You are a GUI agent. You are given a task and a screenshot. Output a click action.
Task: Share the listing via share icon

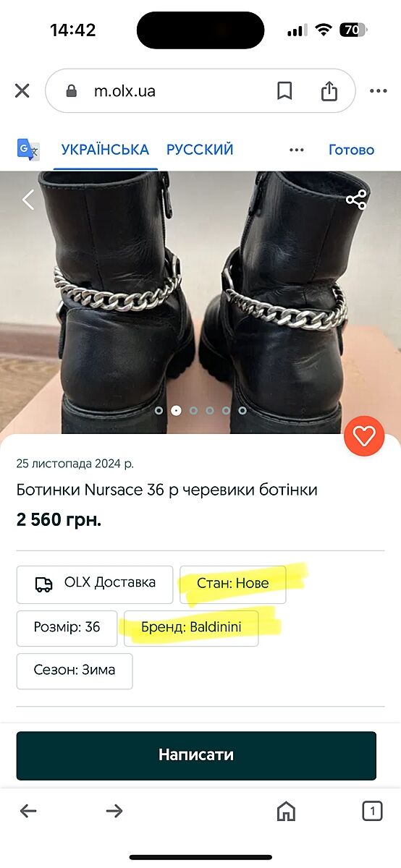point(356,200)
